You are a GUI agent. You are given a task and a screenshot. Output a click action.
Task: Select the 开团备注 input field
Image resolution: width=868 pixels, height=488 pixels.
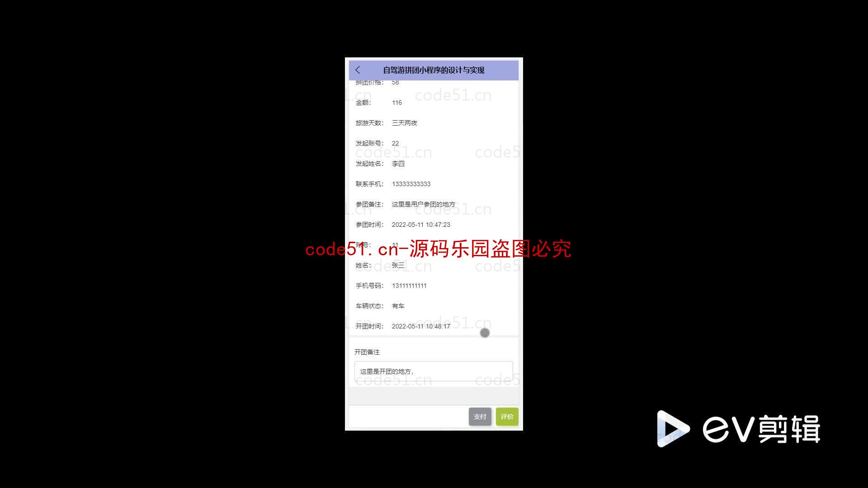pos(434,371)
